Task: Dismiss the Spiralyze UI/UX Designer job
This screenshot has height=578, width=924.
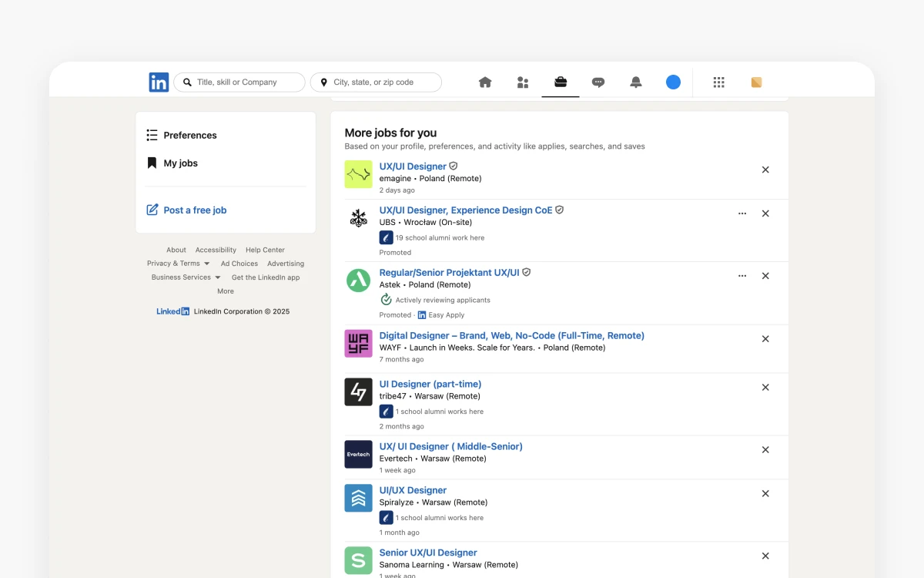Action: tap(765, 494)
